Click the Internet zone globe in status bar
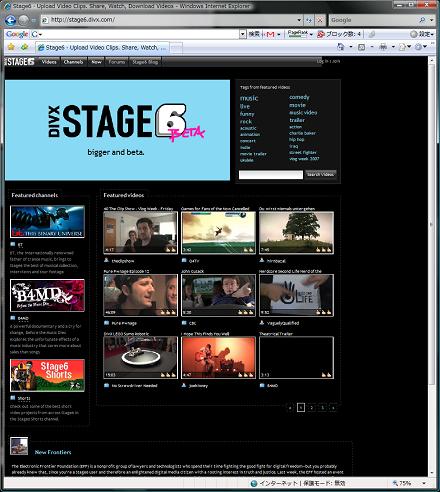Screen dimensions: 440x492 (254, 483)
